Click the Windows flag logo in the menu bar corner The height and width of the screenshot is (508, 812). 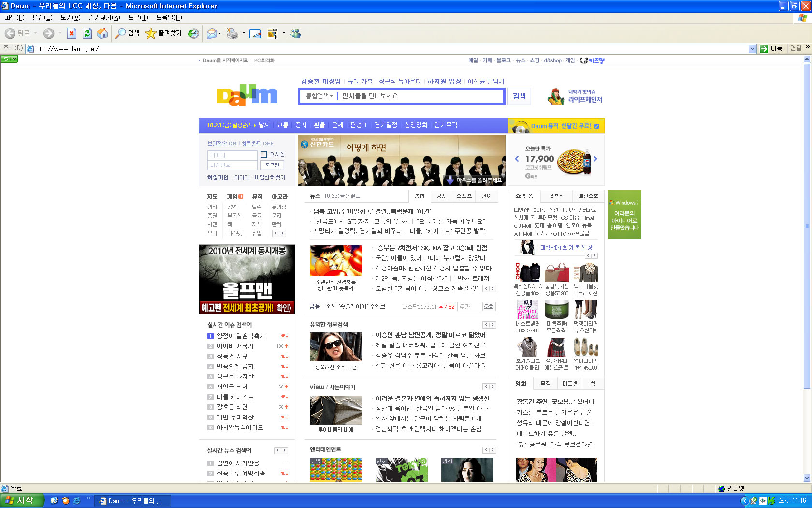point(803,18)
